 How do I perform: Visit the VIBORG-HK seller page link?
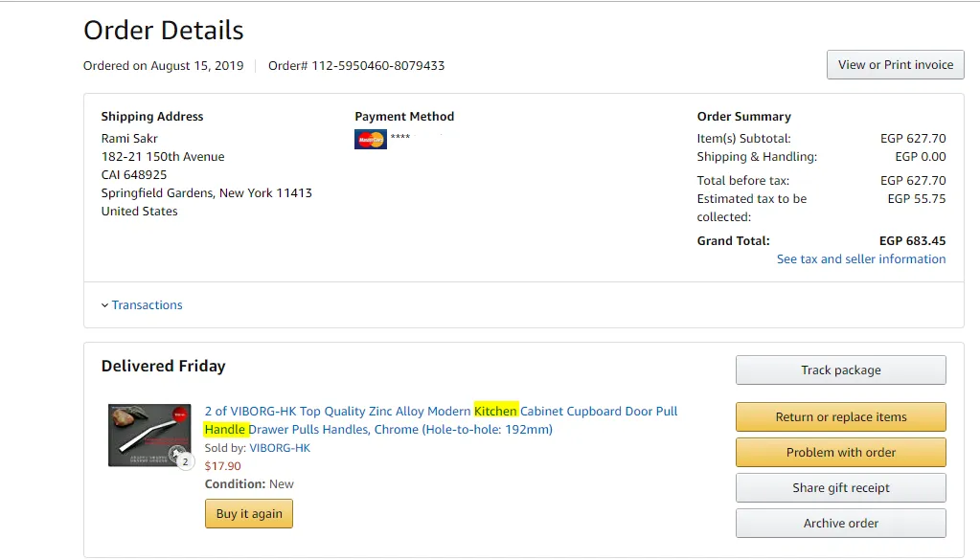[280, 448]
